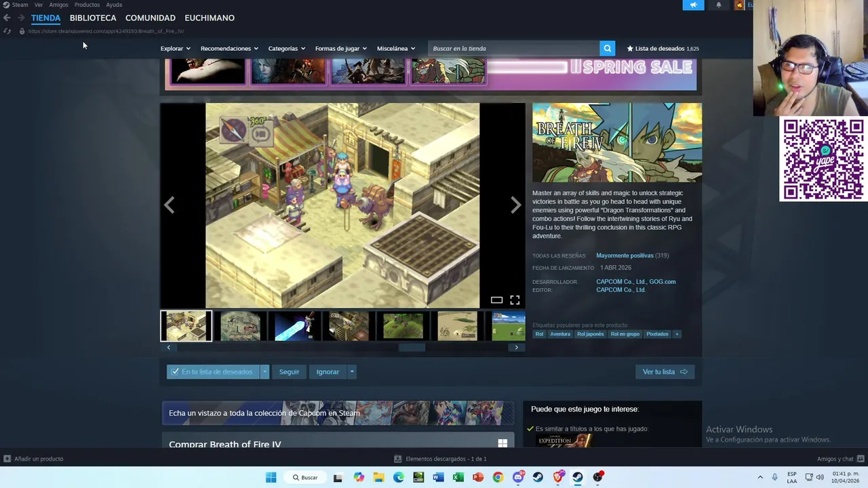Open the Steam menu in menu bar
Screen dimensions: 868x488
point(20,5)
